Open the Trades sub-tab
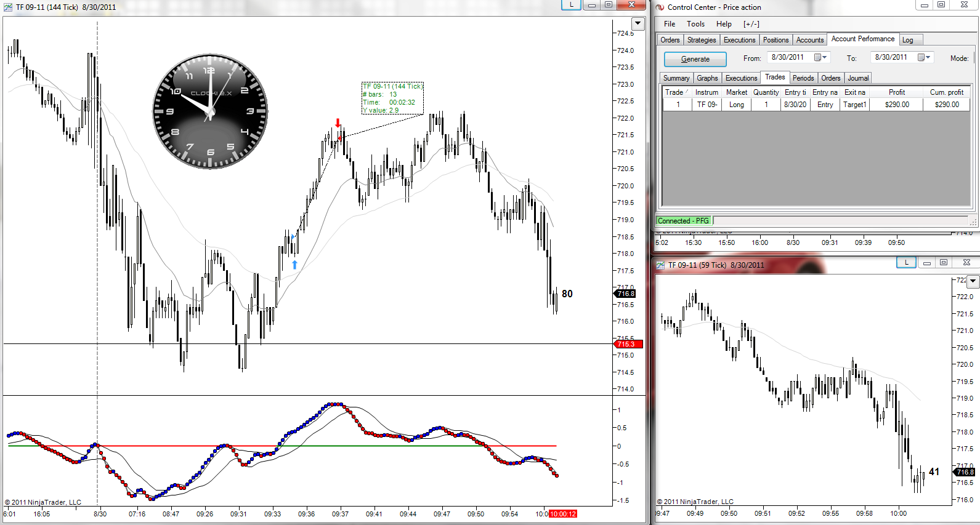The image size is (980, 525). [775, 77]
